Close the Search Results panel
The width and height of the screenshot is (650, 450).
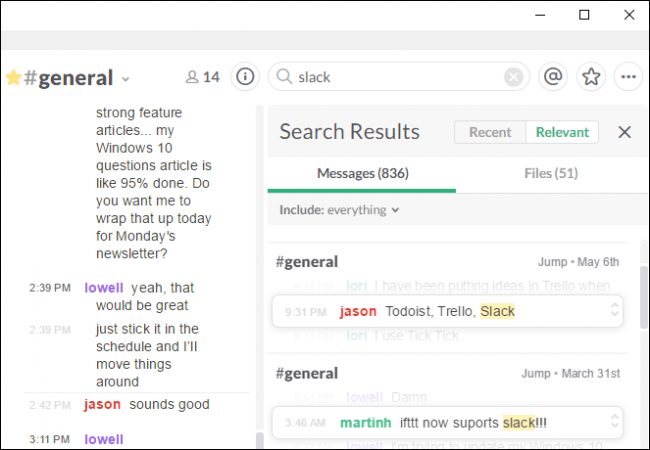click(624, 132)
